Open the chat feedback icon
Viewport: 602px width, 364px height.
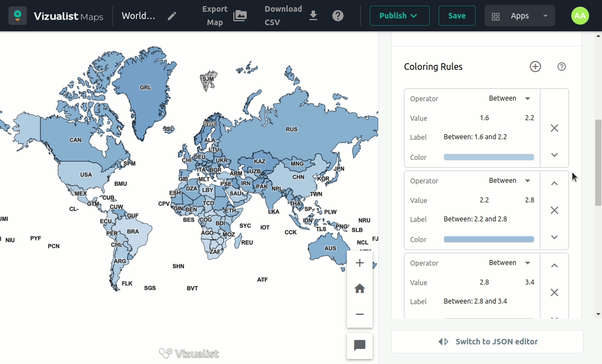[360, 346]
